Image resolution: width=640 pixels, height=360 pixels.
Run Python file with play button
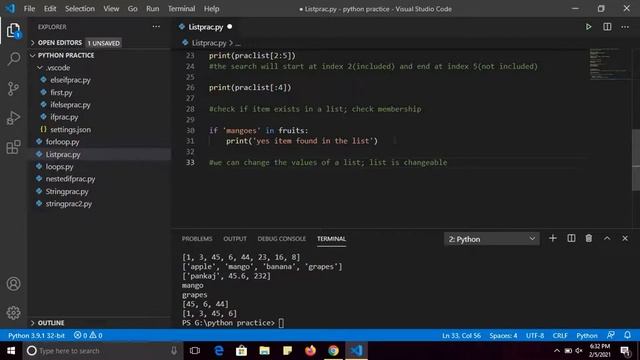(588, 27)
